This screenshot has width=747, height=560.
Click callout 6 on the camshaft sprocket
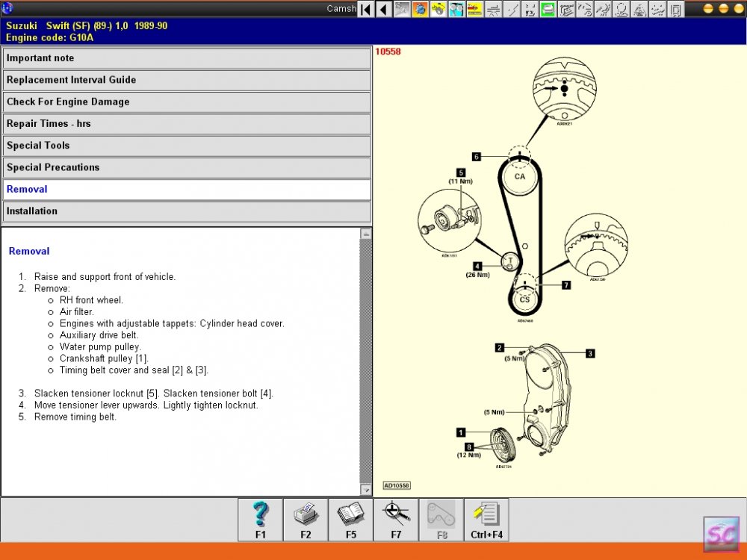click(x=476, y=157)
